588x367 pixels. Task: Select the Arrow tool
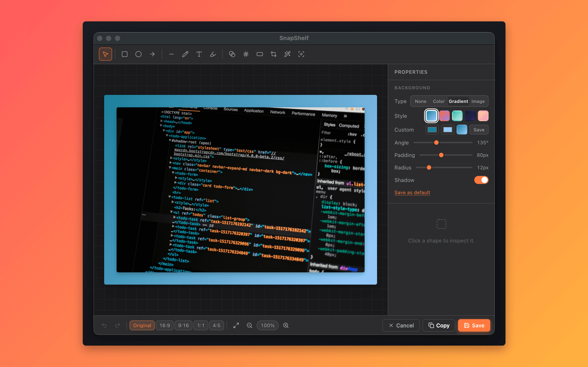click(x=152, y=54)
